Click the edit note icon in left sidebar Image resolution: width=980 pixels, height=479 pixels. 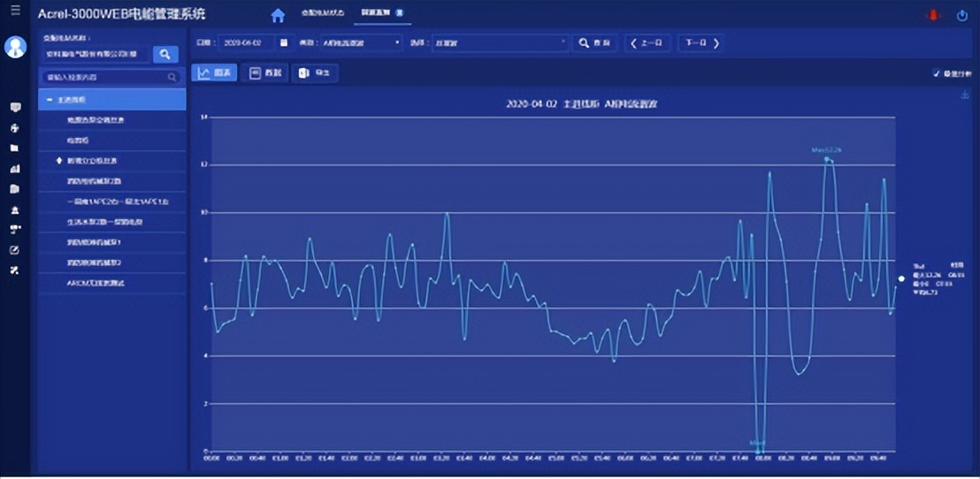15,250
